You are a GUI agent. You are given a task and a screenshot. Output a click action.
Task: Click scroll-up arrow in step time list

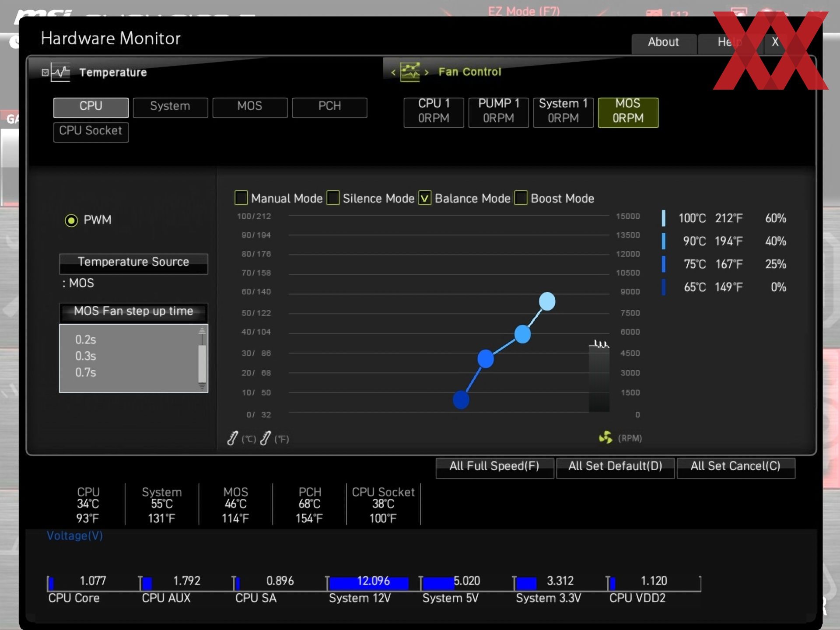(x=202, y=331)
